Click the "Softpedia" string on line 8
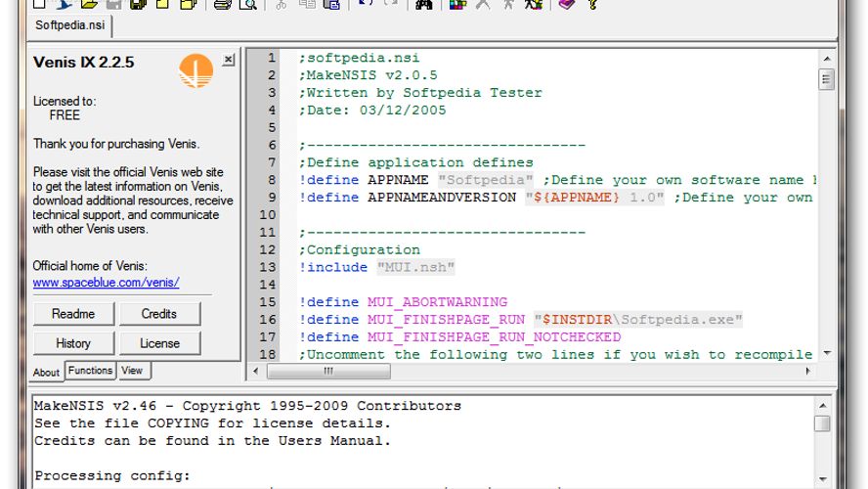Viewport: 868px width, 489px height. (x=486, y=180)
